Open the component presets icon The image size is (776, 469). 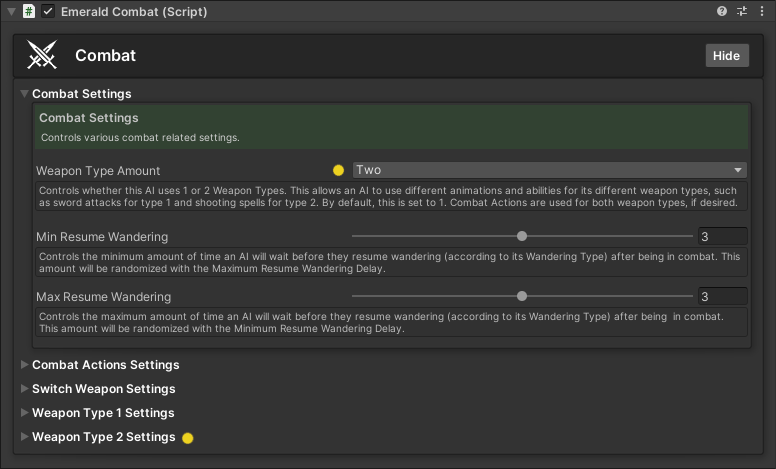click(742, 11)
